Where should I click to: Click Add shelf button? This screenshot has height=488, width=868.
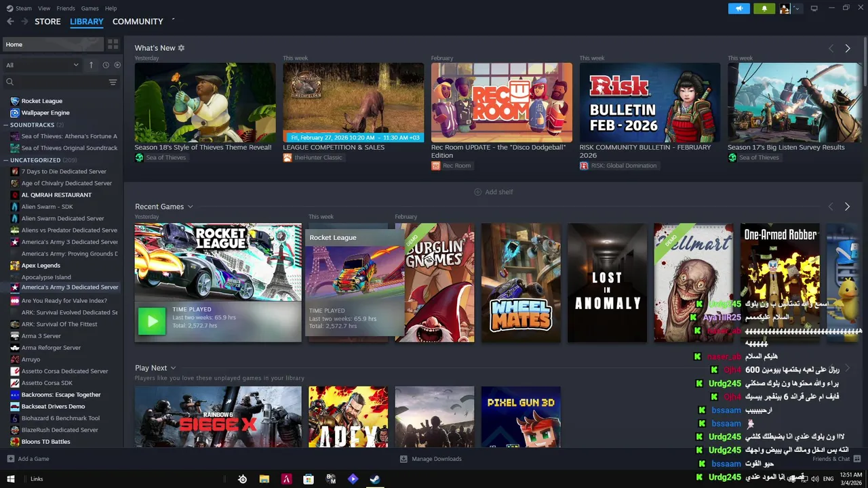[x=493, y=192]
